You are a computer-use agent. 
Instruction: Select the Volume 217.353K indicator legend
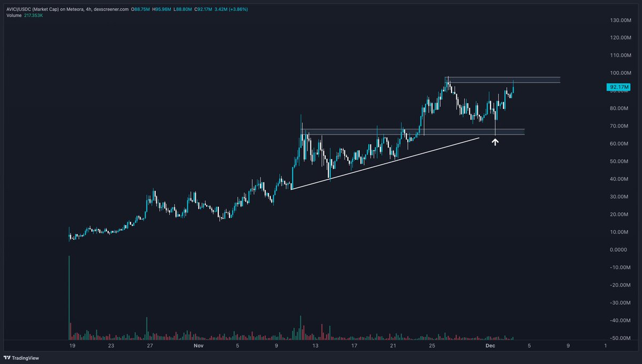pos(25,16)
